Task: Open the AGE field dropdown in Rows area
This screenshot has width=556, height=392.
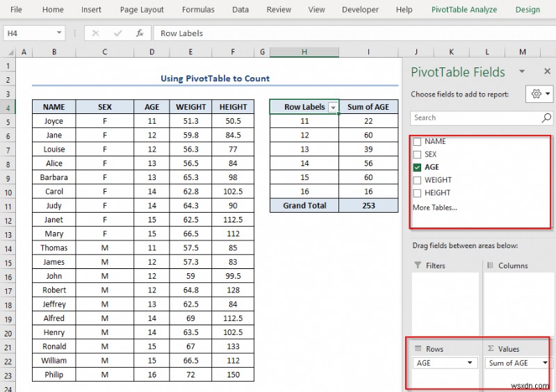Action: coord(470,363)
